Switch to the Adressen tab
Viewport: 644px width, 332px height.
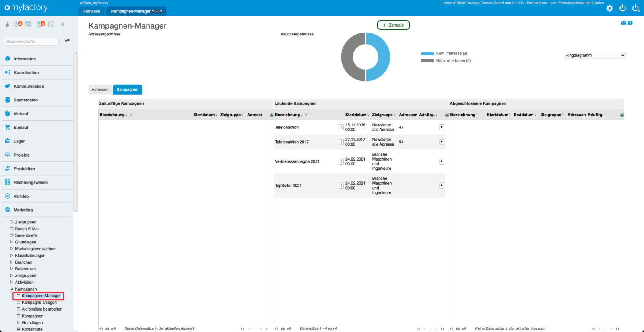click(100, 89)
